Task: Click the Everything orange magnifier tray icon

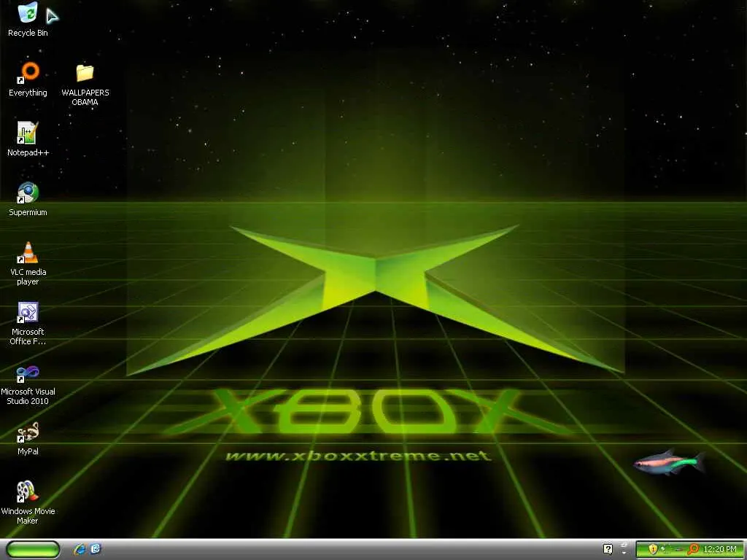Action: click(x=693, y=550)
